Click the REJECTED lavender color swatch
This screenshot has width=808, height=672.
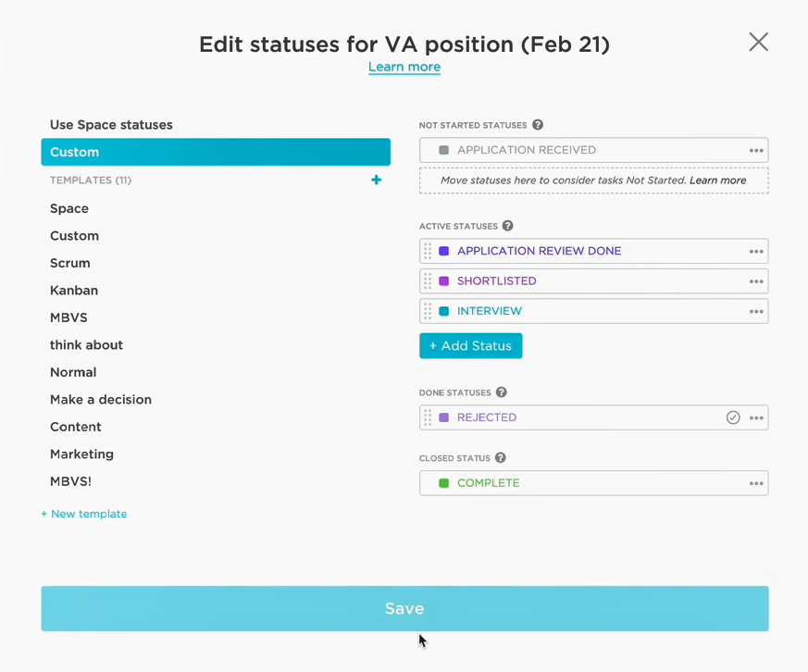tap(443, 417)
